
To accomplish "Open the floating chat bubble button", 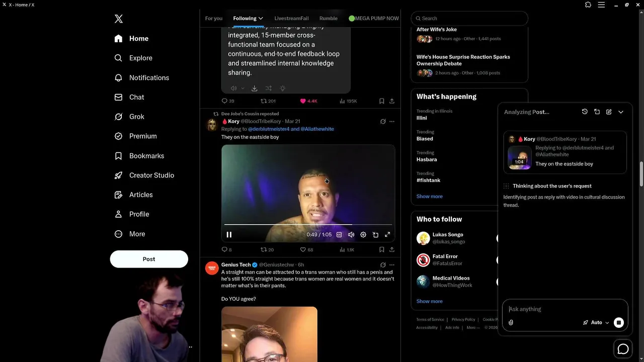I will point(623,349).
